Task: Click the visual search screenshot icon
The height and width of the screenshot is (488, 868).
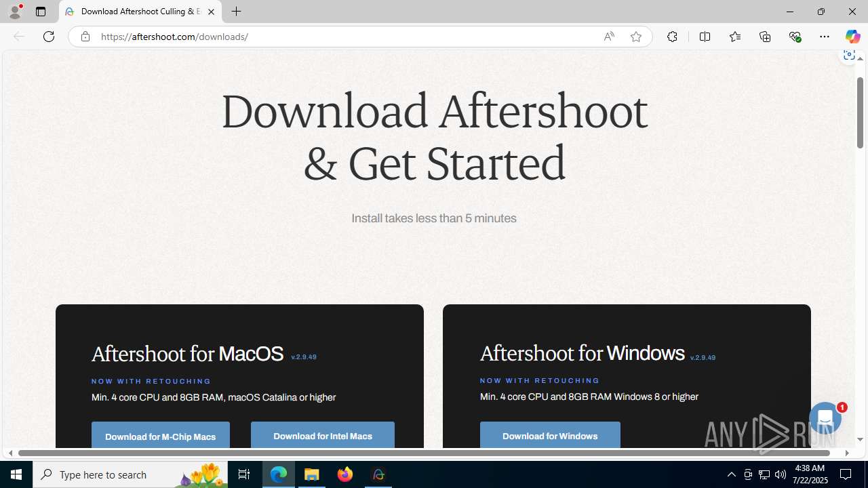Action: click(848, 55)
